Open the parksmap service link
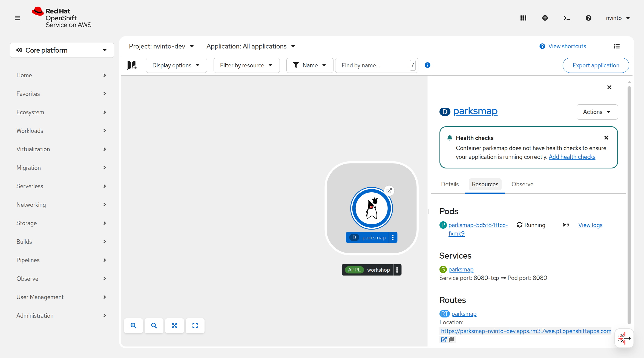 coord(461,270)
